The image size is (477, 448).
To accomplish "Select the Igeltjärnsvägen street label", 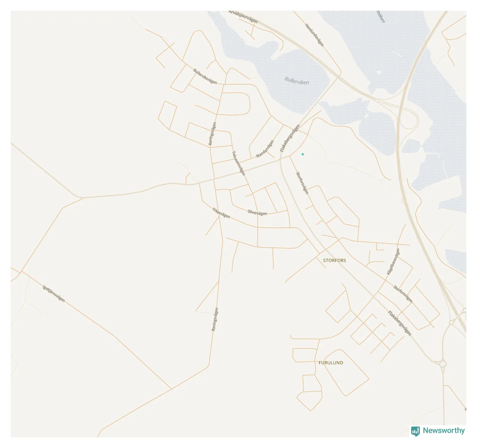I will [x=54, y=294].
